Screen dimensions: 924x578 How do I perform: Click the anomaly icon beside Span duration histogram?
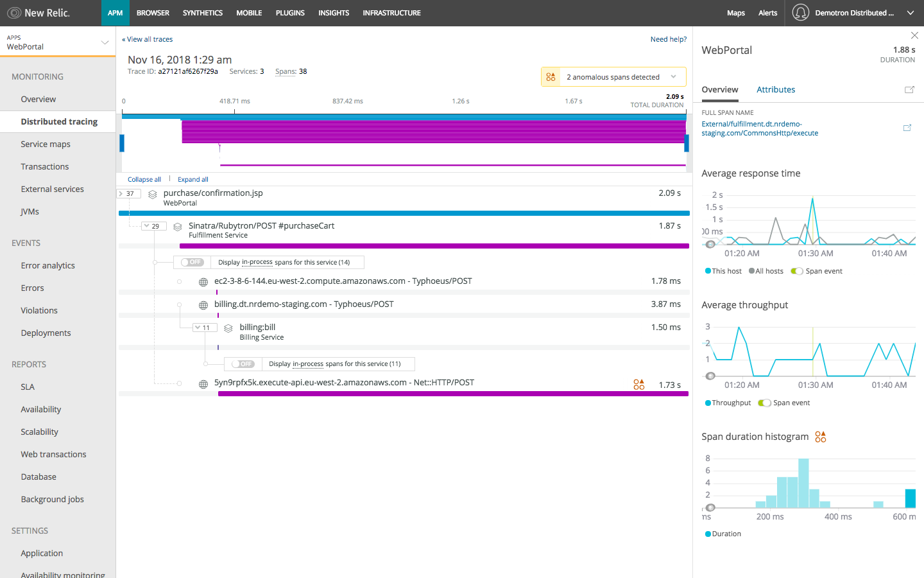821,437
